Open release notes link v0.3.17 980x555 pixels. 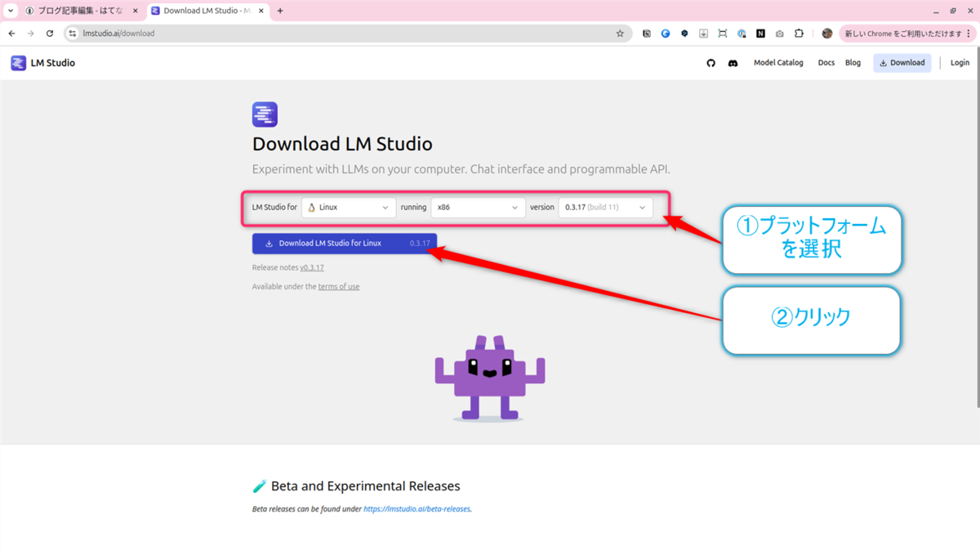[x=312, y=268]
